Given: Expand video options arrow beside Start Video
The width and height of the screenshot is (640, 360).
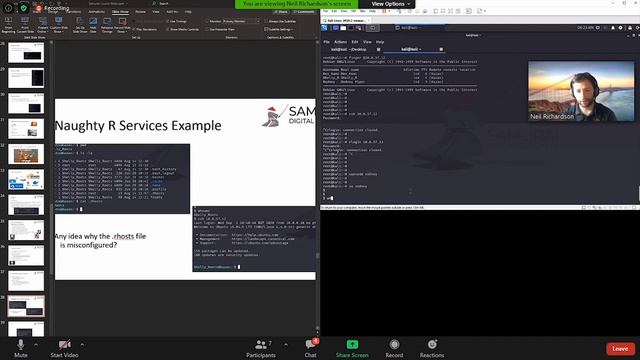Looking at the screenshot, I should click(82, 345).
